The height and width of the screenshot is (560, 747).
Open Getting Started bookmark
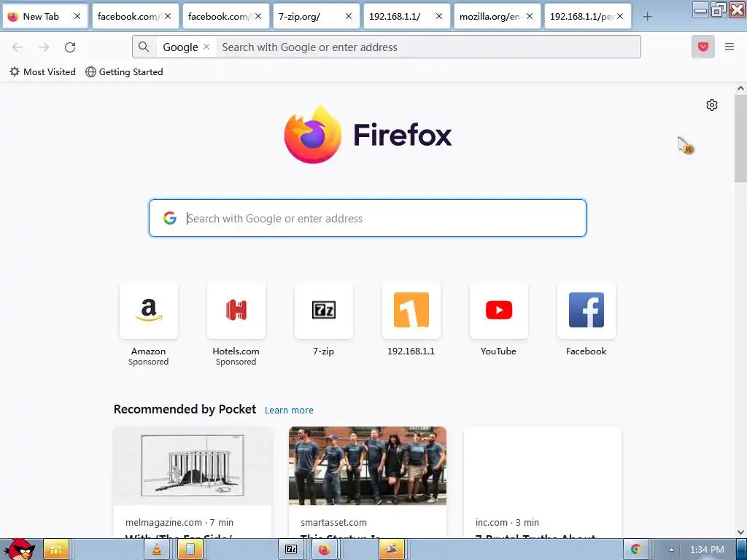coord(124,72)
